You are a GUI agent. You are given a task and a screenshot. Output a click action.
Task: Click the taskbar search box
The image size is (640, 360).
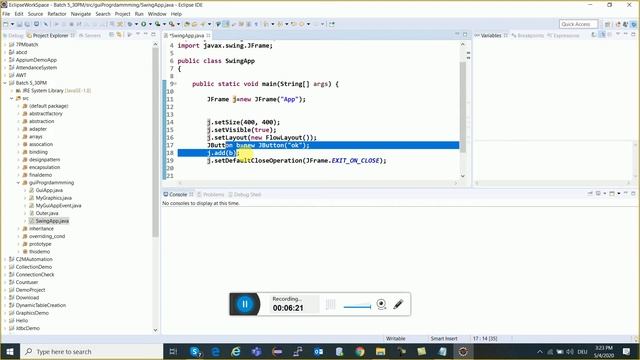point(92,351)
